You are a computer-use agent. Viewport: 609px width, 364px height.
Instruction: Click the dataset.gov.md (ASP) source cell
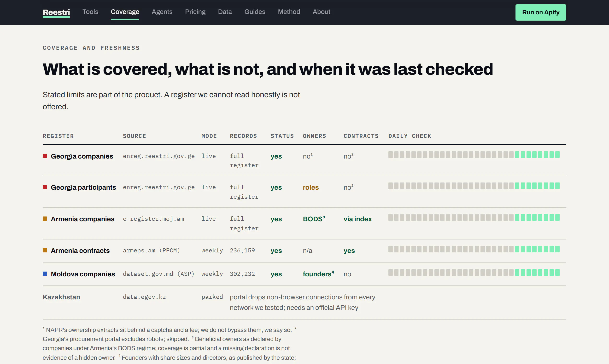(x=159, y=274)
